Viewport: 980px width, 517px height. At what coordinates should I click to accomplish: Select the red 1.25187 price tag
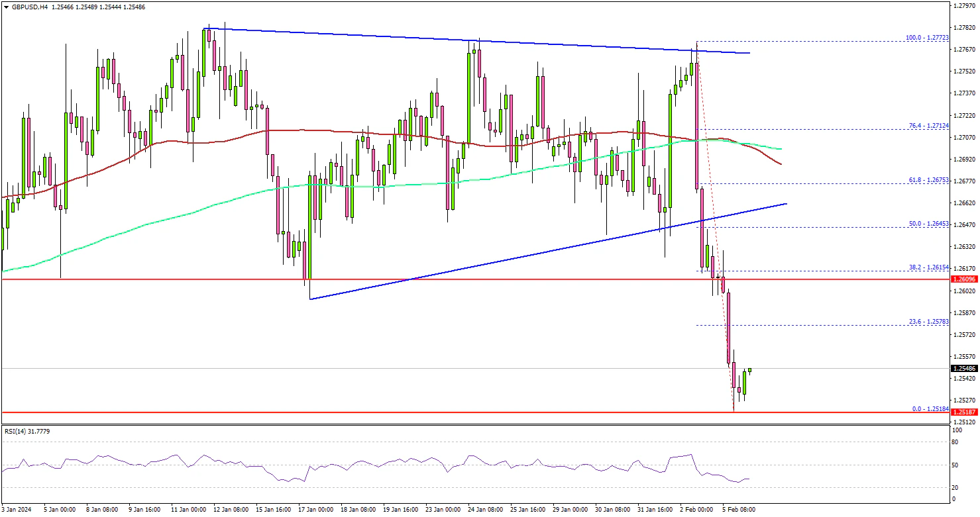pyautogui.click(x=964, y=412)
